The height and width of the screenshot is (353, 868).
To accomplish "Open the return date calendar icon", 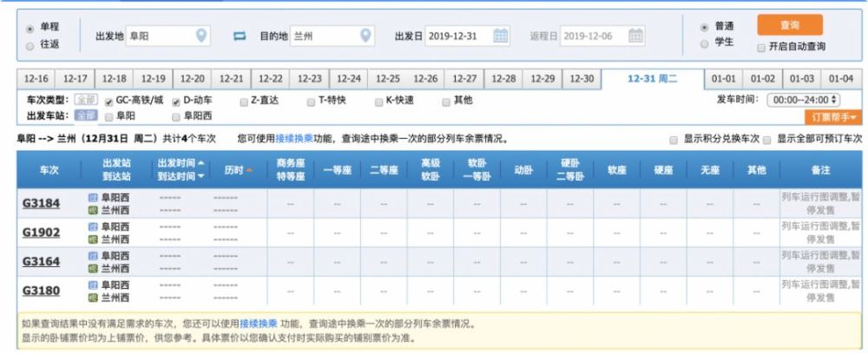I will click(x=635, y=36).
